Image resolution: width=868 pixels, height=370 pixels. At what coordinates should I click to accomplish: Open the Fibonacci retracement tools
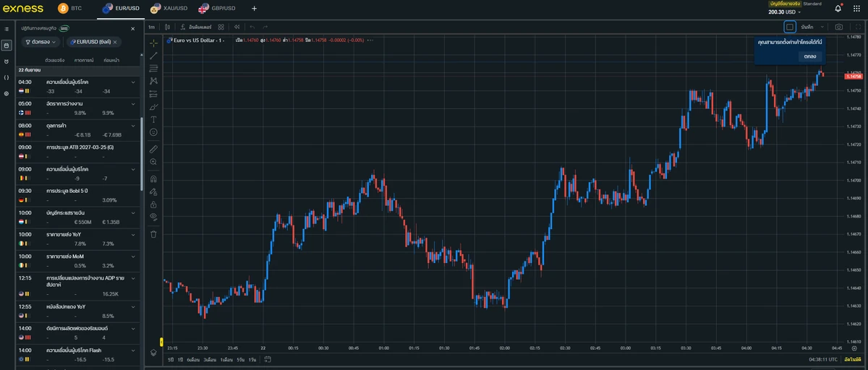point(153,68)
